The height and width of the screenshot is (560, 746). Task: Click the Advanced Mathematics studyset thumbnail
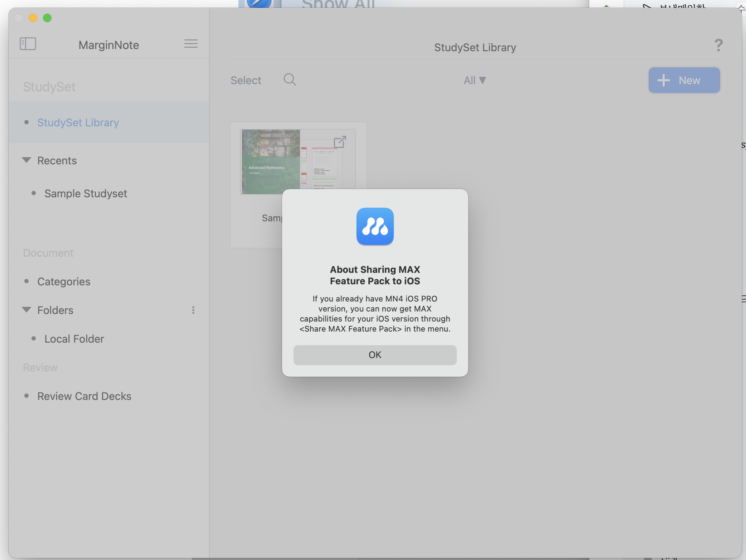271,162
